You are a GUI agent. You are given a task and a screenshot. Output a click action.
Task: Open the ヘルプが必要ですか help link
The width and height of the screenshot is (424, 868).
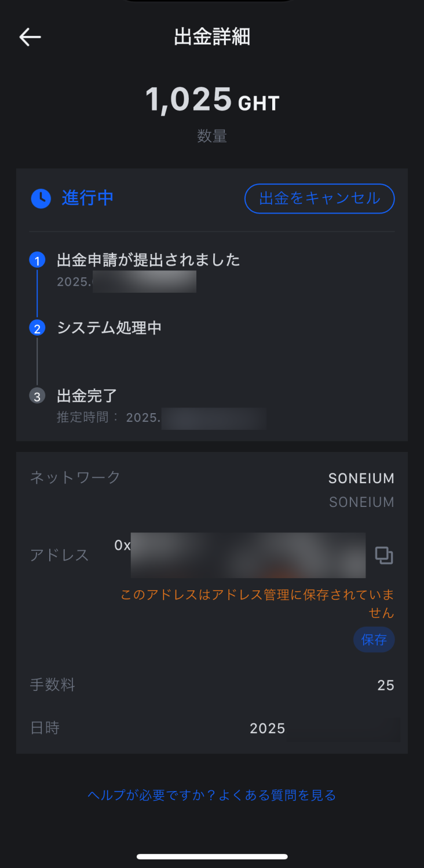212,795
